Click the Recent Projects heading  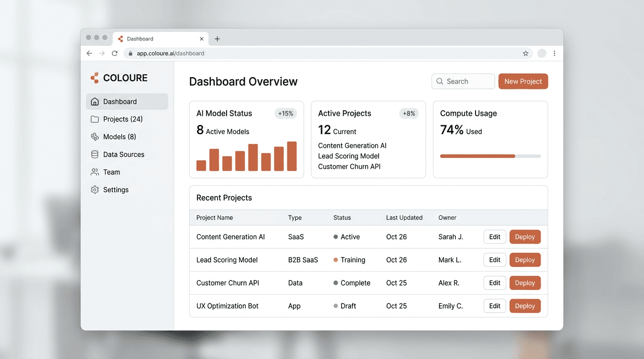coord(224,198)
